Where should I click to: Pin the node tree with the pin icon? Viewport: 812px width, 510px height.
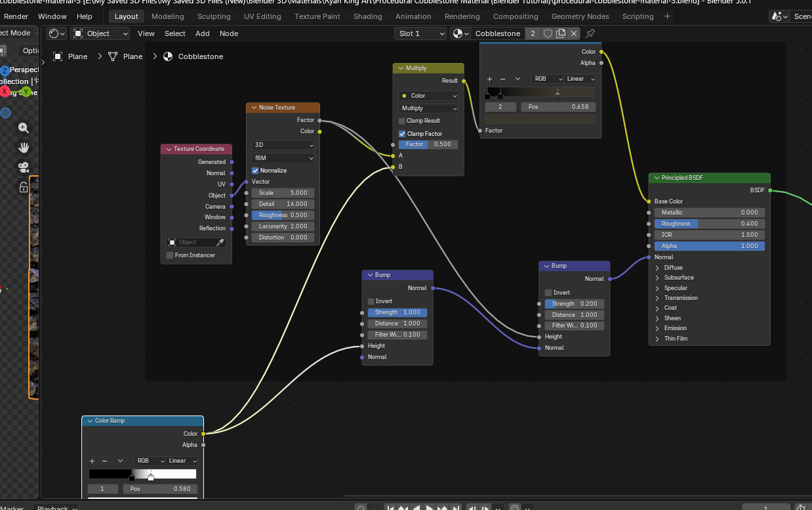click(x=590, y=33)
